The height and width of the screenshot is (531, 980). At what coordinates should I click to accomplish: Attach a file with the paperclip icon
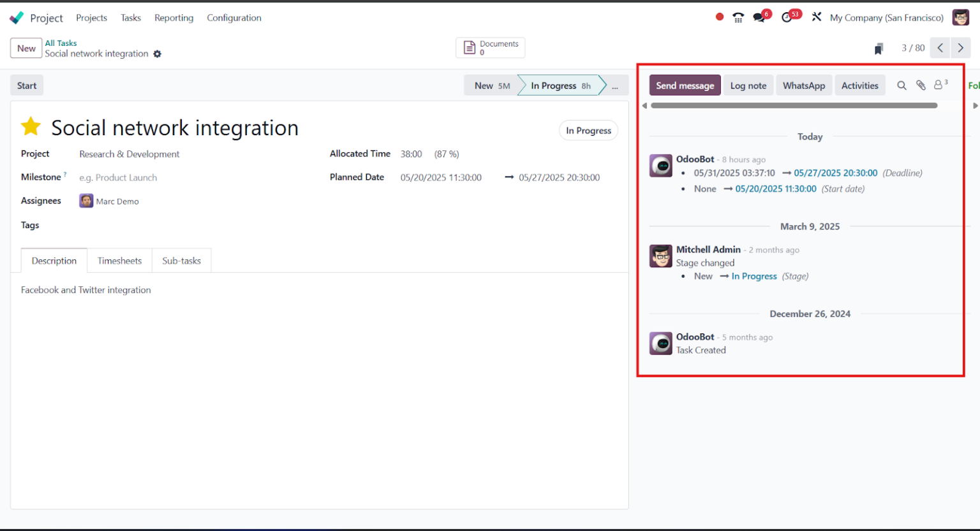point(921,85)
